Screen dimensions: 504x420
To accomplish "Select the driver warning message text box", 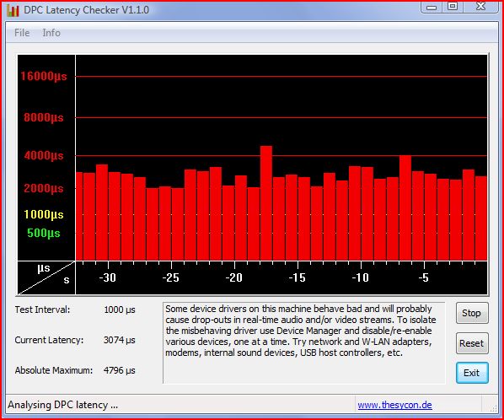I will (x=304, y=342).
